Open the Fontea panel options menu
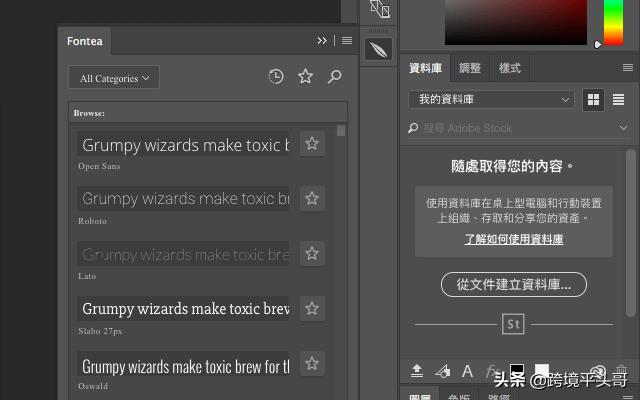Screen dimensions: 640x400 click(x=347, y=40)
